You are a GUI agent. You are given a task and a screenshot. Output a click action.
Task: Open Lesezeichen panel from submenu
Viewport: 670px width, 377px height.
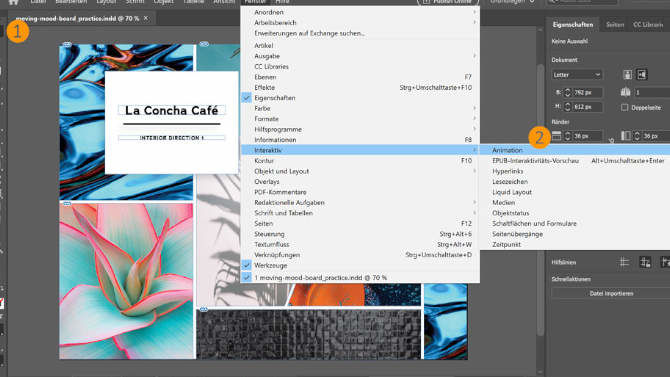575,182
